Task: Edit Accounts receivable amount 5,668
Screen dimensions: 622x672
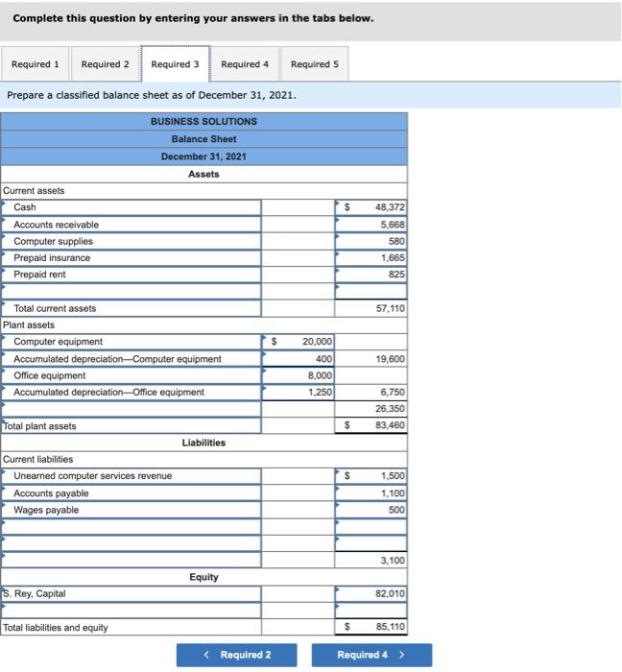Action: [x=371, y=225]
